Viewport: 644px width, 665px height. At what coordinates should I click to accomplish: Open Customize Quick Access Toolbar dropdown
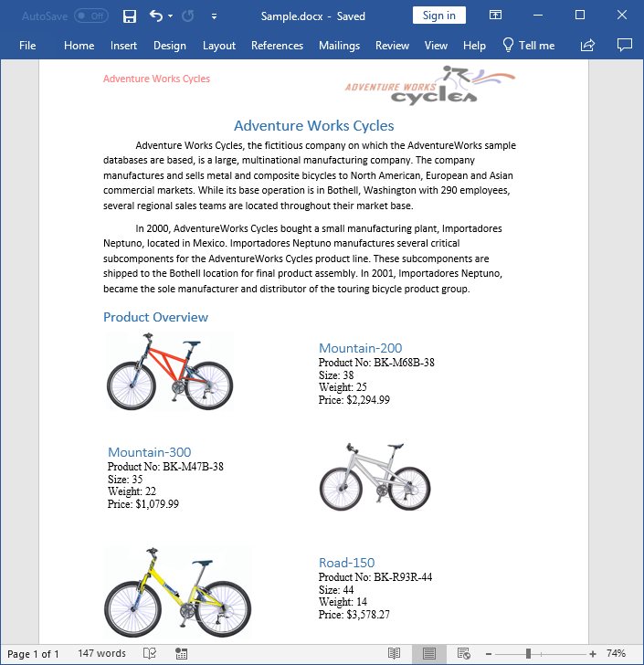215,16
